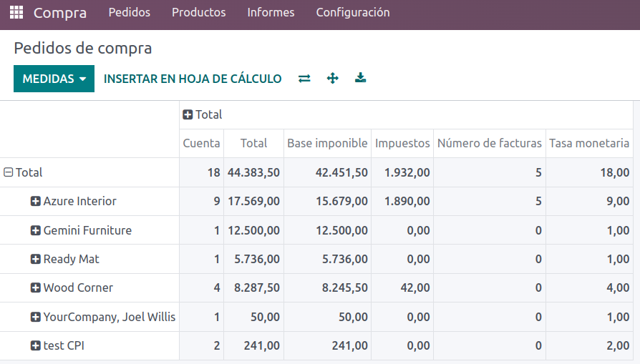Click the download xlsx icon
The width and height of the screenshot is (640, 364).
click(x=360, y=78)
